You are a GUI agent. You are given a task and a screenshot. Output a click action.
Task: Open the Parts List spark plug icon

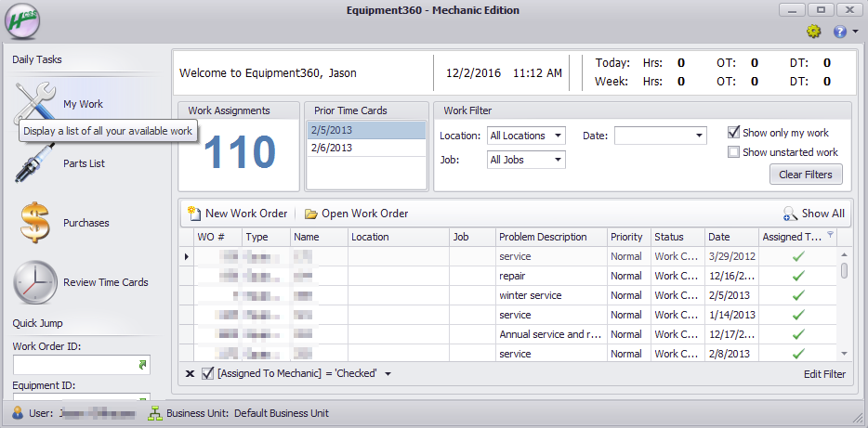tap(34, 163)
